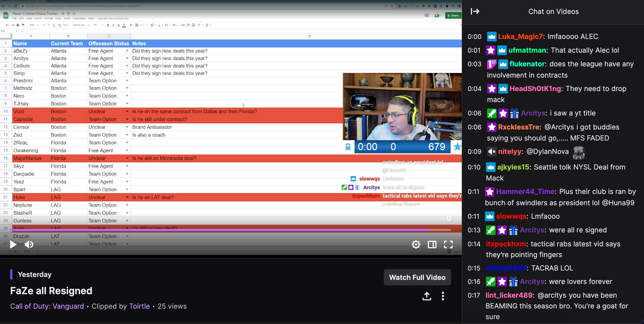644x324 pixels.
Task: Open the Sheets Data menu
Action: (x=58, y=19)
